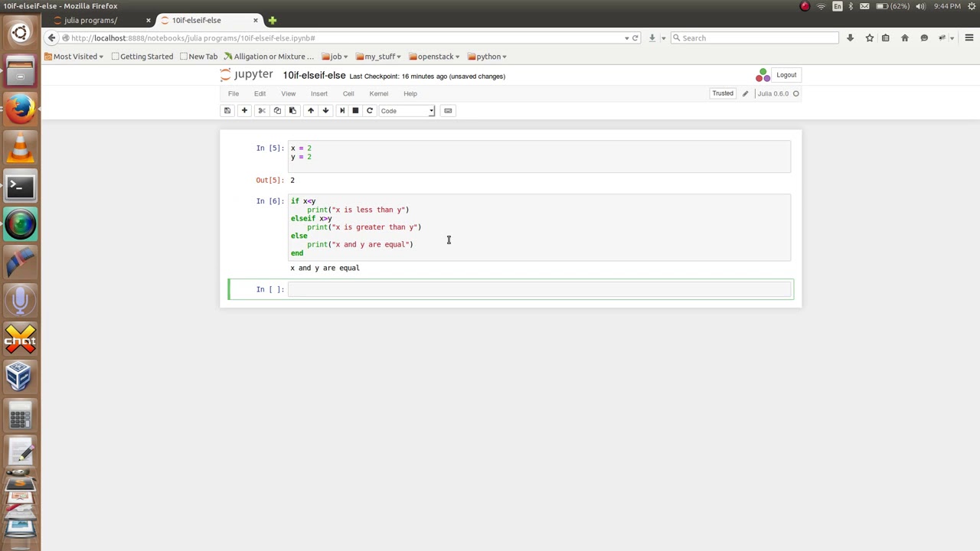Open the Insert menu

[319, 93]
